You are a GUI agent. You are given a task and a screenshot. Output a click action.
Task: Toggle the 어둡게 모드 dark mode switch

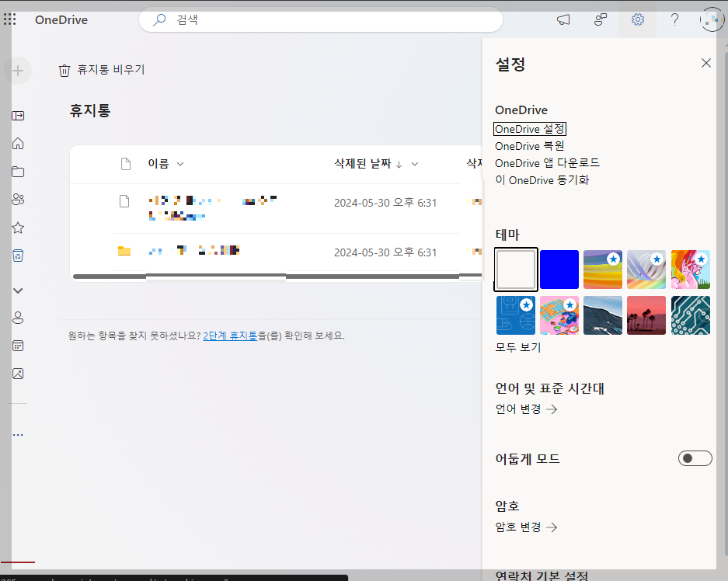point(695,458)
